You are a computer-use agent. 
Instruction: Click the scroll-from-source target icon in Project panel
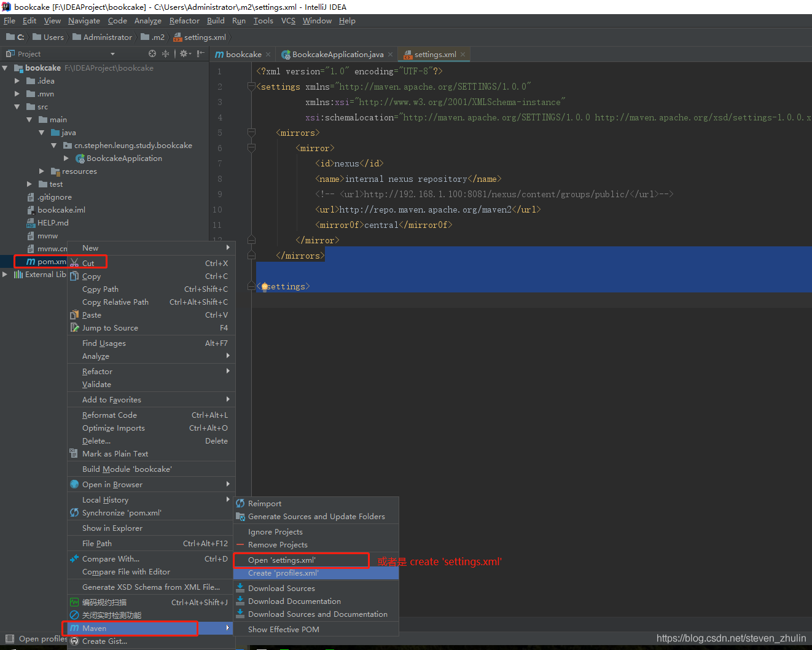click(x=152, y=54)
